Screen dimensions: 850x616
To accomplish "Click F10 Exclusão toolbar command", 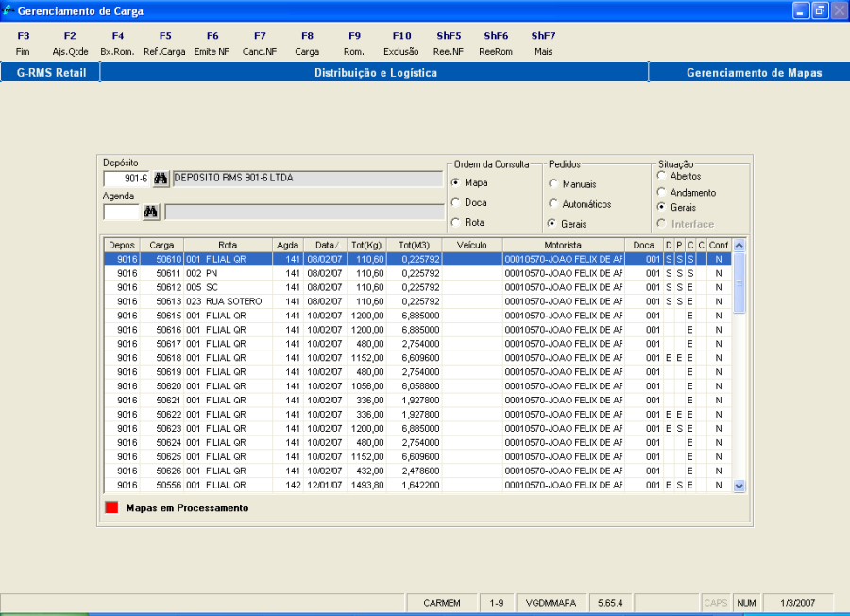I will point(401,43).
